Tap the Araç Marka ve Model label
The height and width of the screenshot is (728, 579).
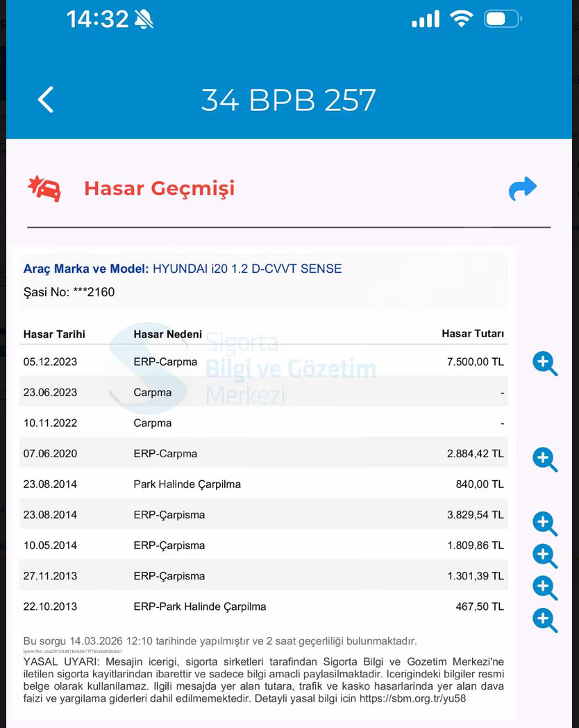[86, 269]
